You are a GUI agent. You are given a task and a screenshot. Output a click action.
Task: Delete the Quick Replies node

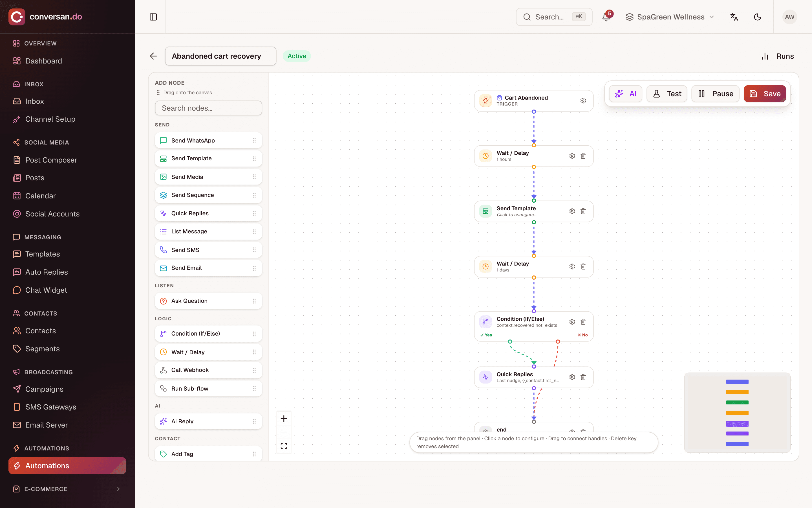click(583, 377)
